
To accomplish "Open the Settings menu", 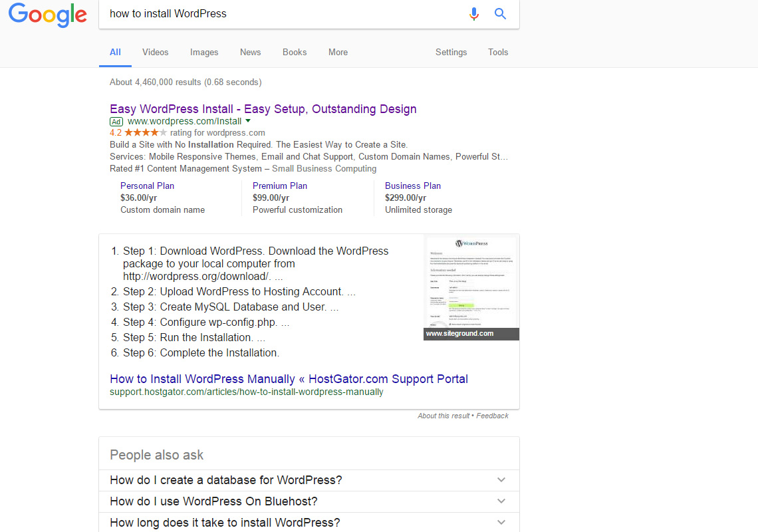I will [451, 52].
